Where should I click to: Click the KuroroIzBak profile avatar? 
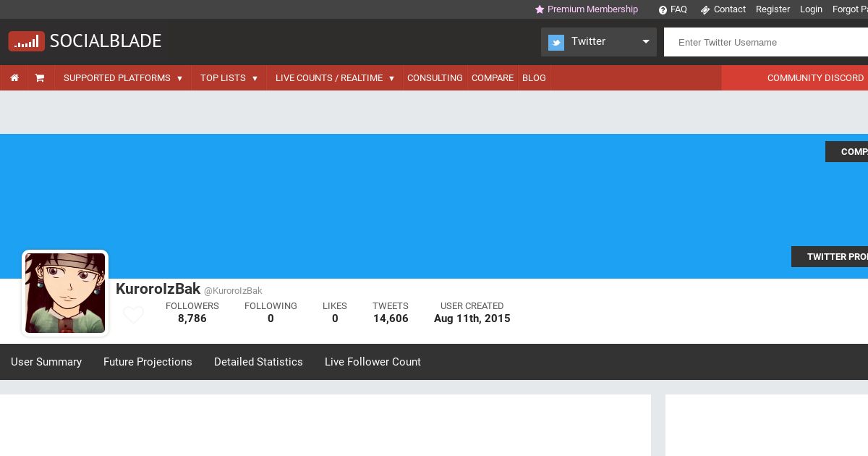[x=65, y=293]
